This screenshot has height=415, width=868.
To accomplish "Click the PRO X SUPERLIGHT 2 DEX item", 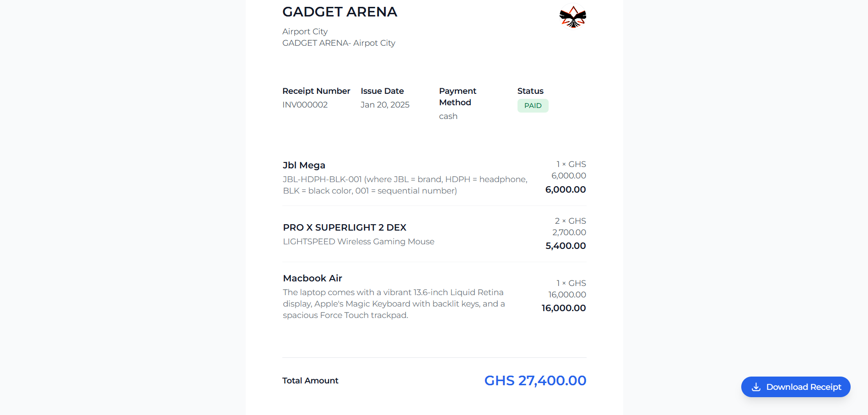I will click(345, 227).
